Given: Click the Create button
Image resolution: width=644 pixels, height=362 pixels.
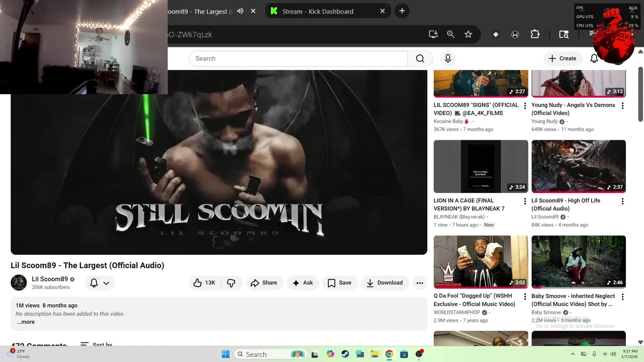Looking at the screenshot, I should pyautogui.click(x=562, y=58).
